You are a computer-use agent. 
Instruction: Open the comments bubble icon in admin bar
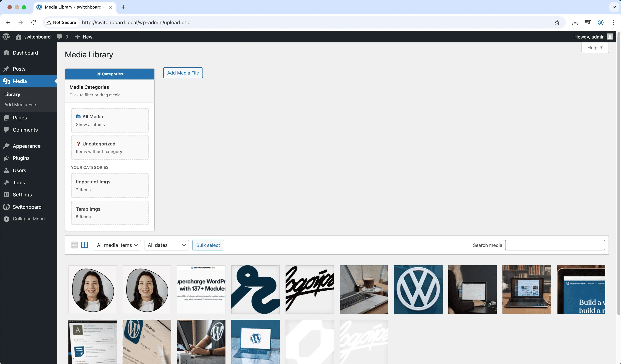click(x=60, y=37)
